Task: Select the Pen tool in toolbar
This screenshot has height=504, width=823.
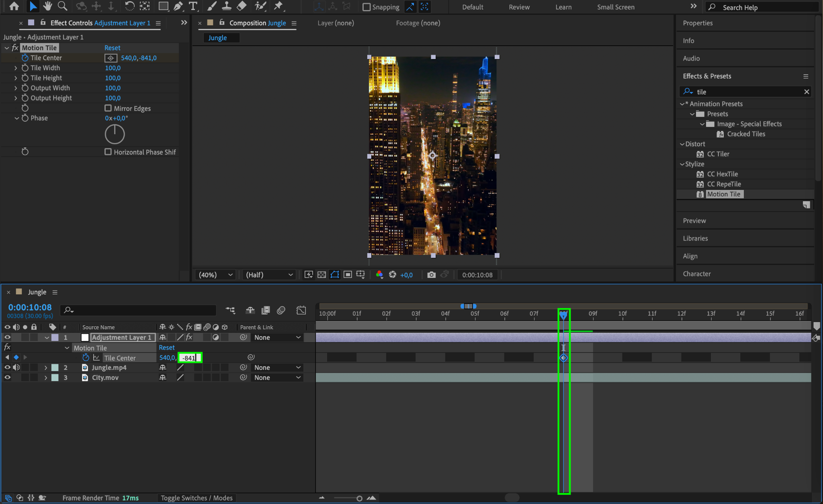Action: point(178,6)
